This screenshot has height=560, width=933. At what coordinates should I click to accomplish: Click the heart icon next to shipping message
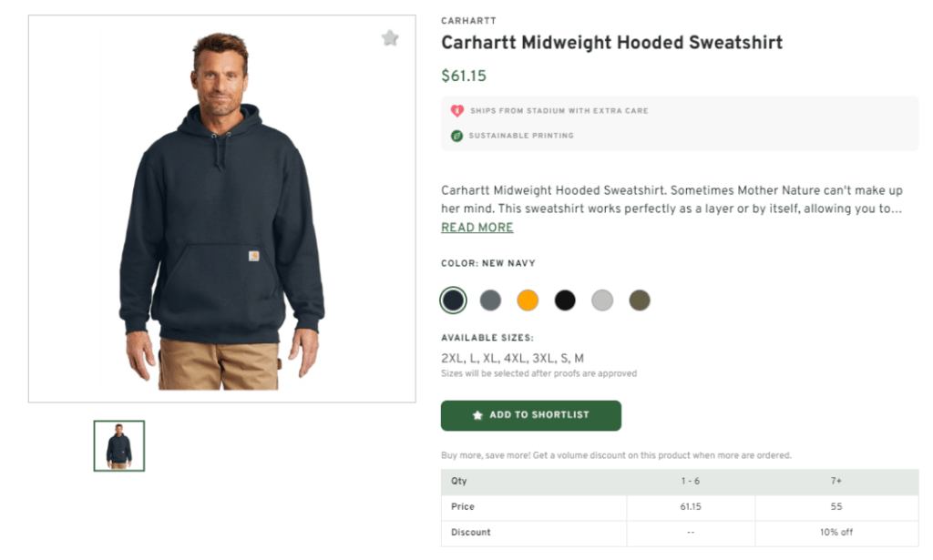coord(456,110)
